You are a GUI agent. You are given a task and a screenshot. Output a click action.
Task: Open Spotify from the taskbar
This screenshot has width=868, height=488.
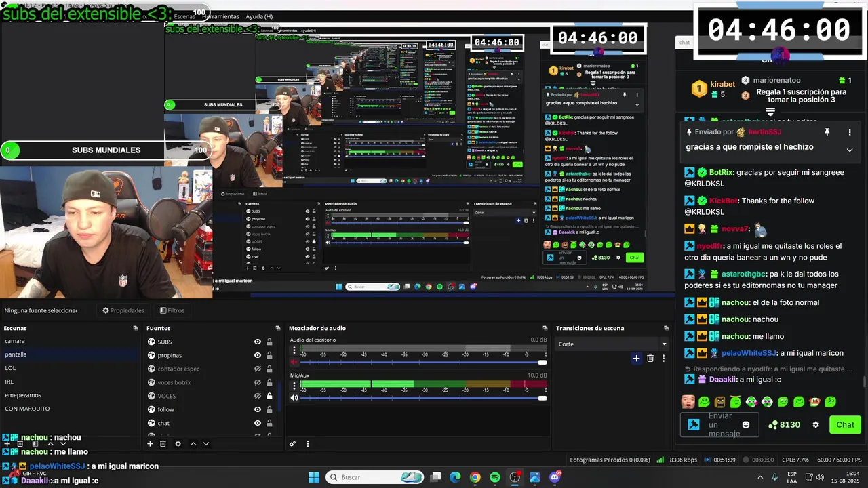tap(495, 477)
